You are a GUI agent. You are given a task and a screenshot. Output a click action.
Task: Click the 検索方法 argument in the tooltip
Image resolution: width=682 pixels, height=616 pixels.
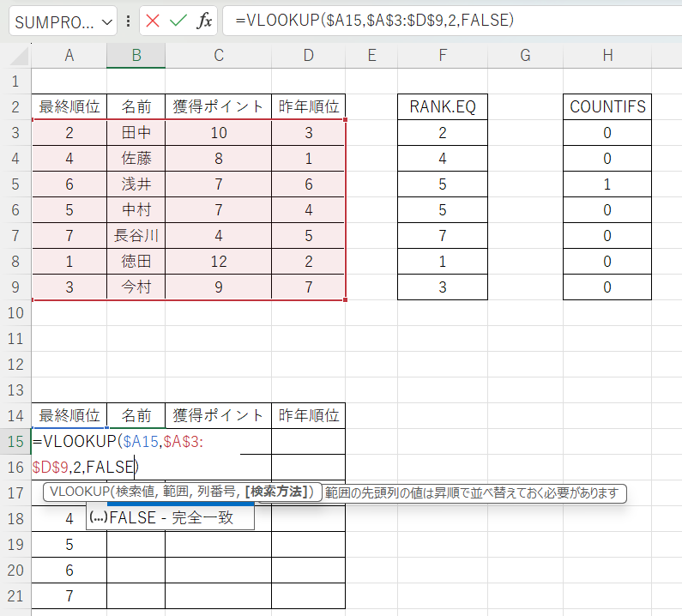(x=277, y=492)
